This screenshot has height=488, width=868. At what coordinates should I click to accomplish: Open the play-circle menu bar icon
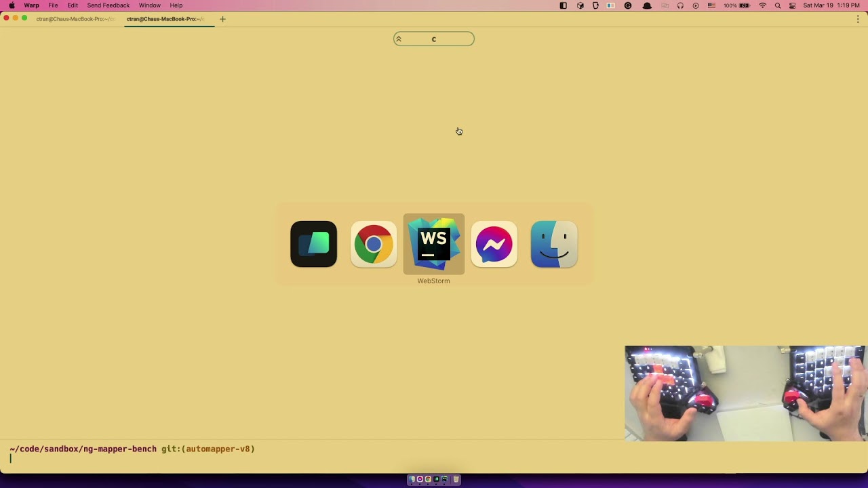[x=696, y=5]
